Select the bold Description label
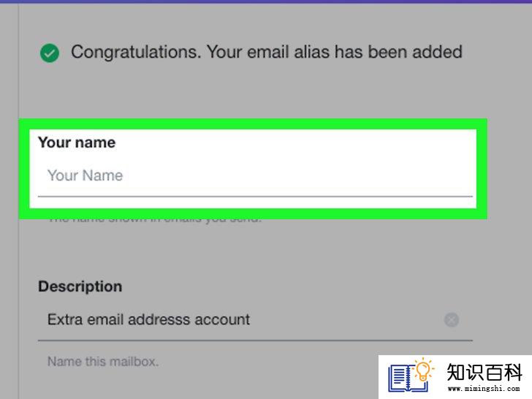 (80, 286)
